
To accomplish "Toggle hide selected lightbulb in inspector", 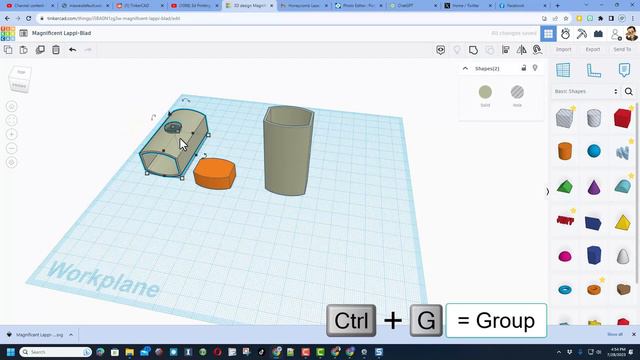I will coord(535,68).
